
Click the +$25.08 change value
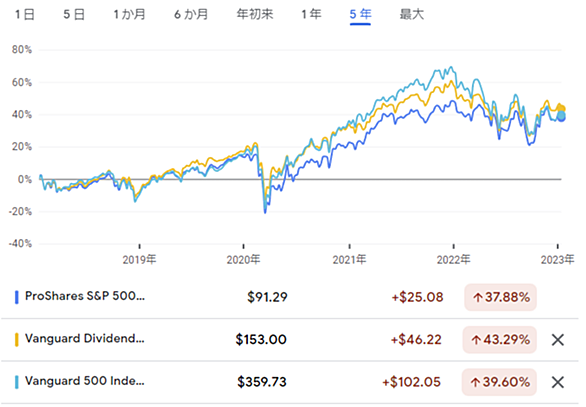pyautogui.click(x=417, y=297)
